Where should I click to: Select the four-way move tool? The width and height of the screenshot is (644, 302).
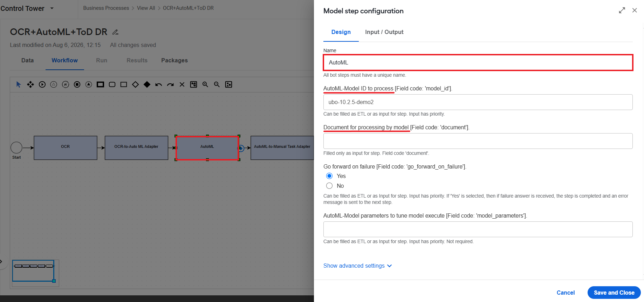pos(30,84)
